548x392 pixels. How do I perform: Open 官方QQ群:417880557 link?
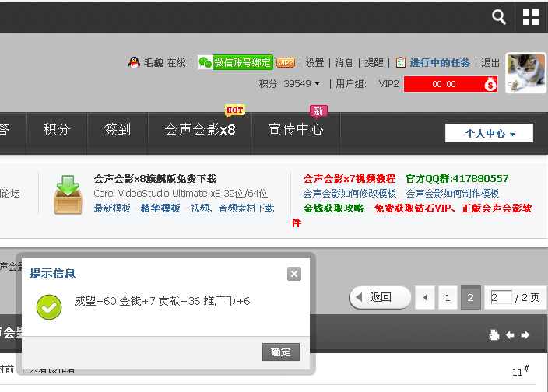click(x=457, y=179)
